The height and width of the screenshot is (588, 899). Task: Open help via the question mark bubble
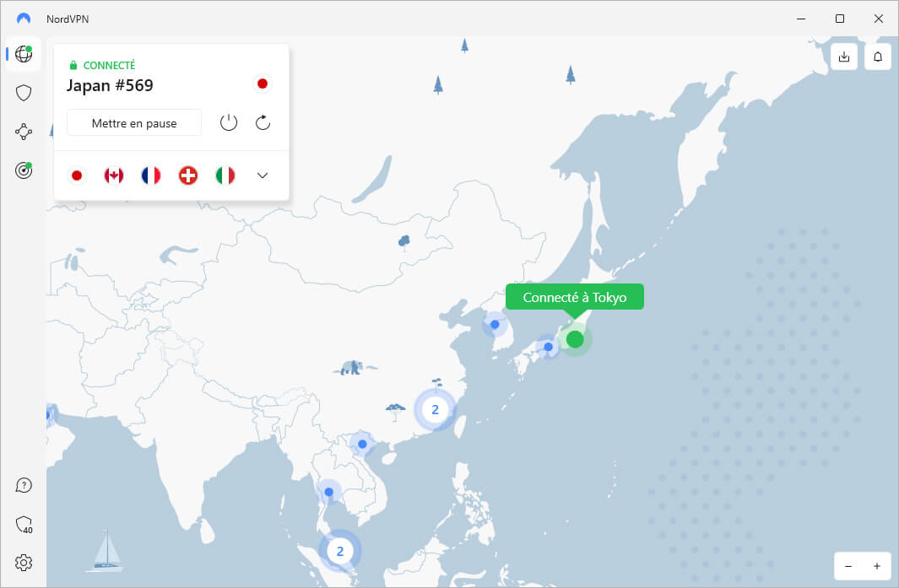(23, 485)
